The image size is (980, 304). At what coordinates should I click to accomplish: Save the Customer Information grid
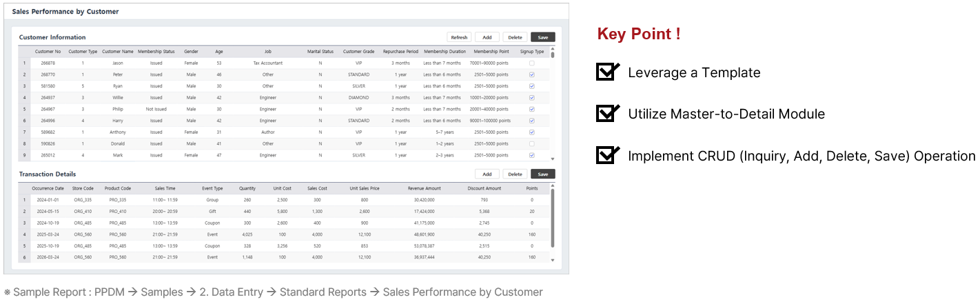click(x=542, y=37)
